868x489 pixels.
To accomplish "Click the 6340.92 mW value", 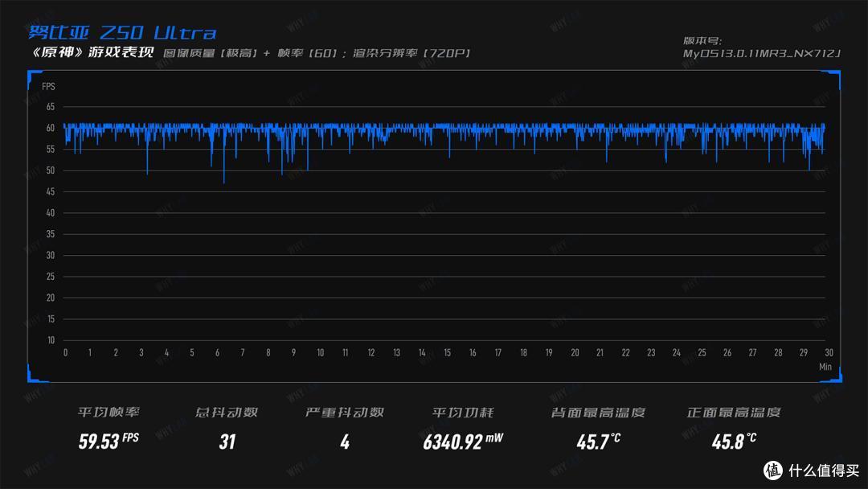I will click(x=463, y=442).
